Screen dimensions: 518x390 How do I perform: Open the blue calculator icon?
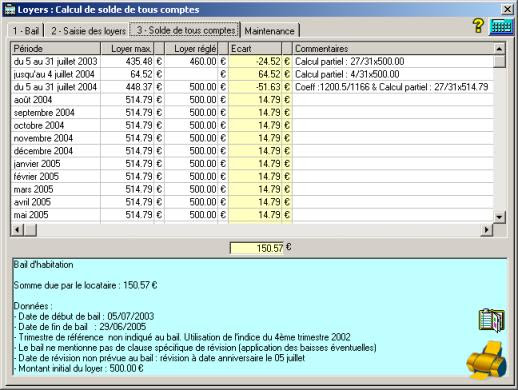pyautogui.click(x=501, y=26)
